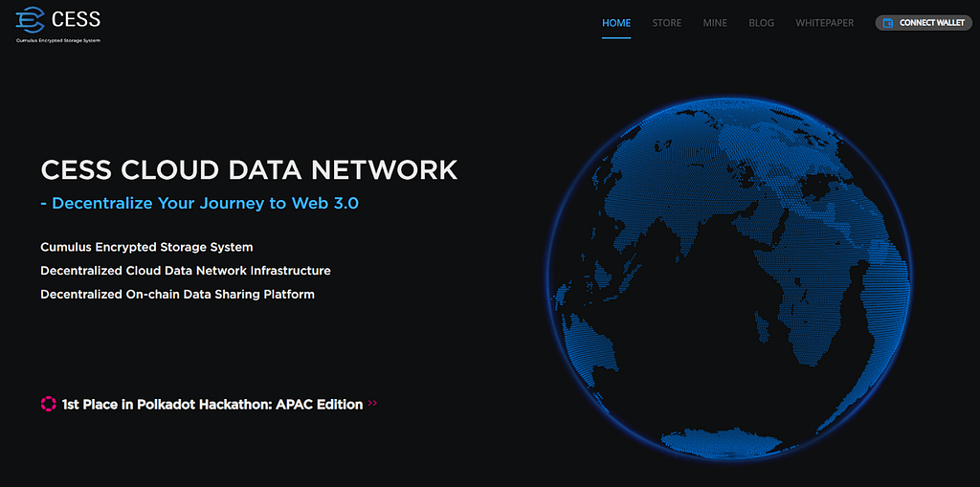Click the Decentralized On-chain Data Sharing Platform text
The width and height of the screenshot is (980, 487).
click(177, 294)
